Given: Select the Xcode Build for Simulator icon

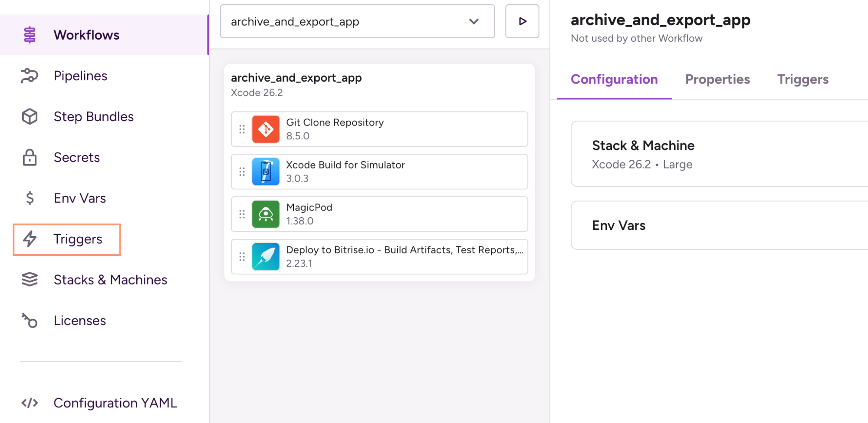Looking at the screenshot, I should click(266, 172).
